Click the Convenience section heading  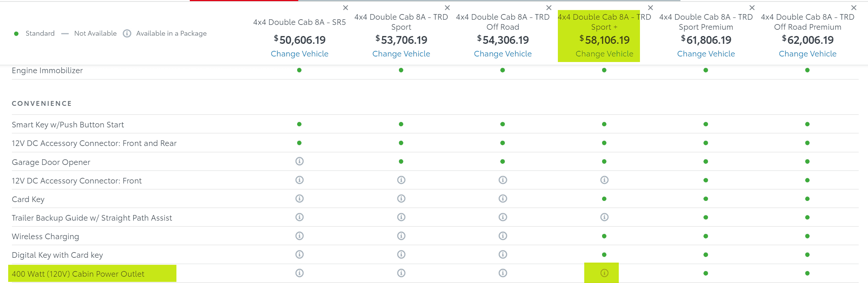[42, 104]
